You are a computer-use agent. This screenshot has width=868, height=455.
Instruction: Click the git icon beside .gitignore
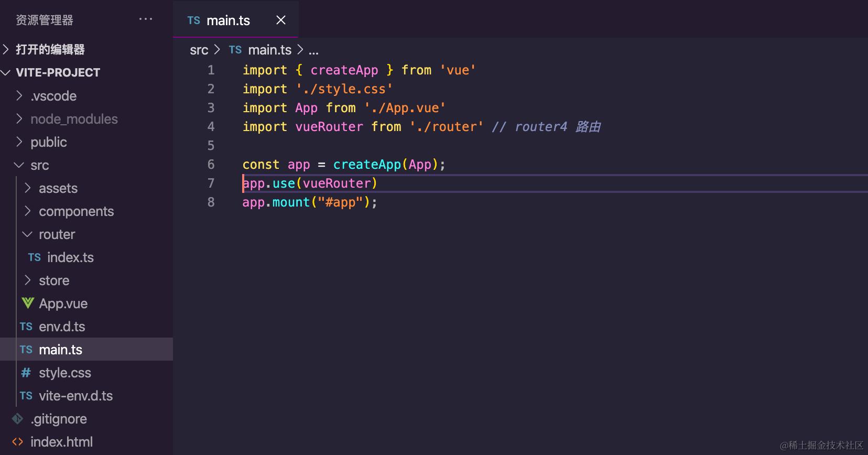(x=17, y=418)
